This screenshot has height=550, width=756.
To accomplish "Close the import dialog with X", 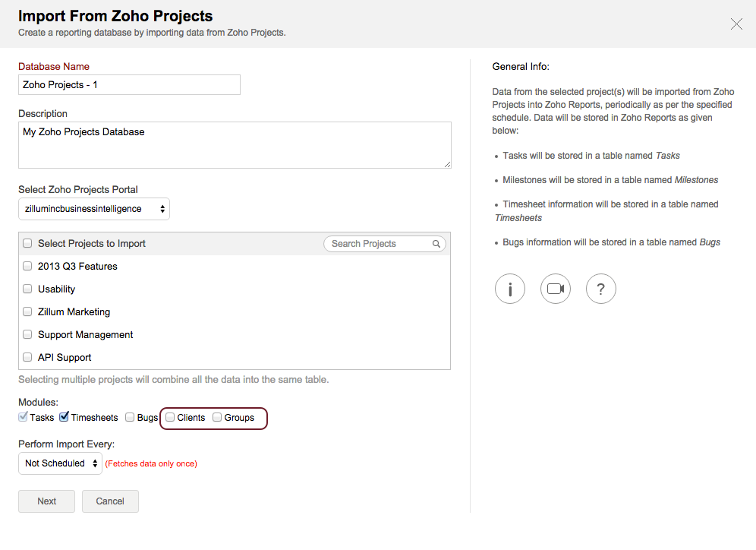I will (x=736, y=24).
